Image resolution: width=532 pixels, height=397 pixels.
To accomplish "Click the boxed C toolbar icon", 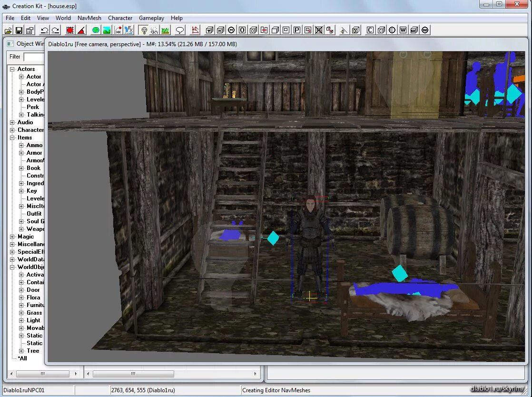I will (370, 30).
